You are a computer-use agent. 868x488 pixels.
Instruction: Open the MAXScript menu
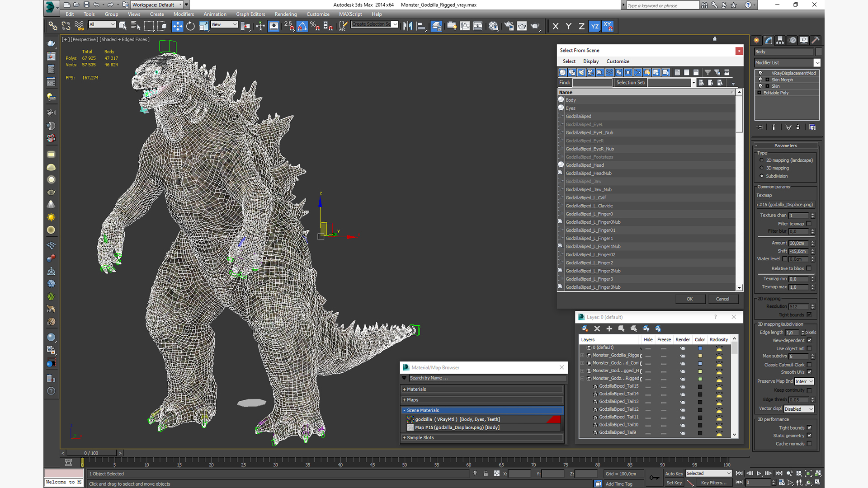coord(350,14)
